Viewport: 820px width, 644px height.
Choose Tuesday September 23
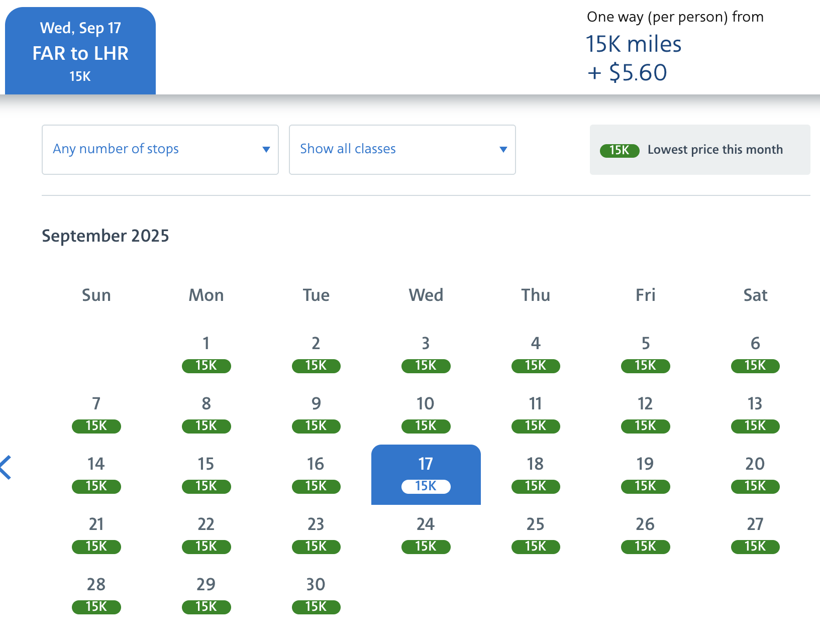coord(316,535)
